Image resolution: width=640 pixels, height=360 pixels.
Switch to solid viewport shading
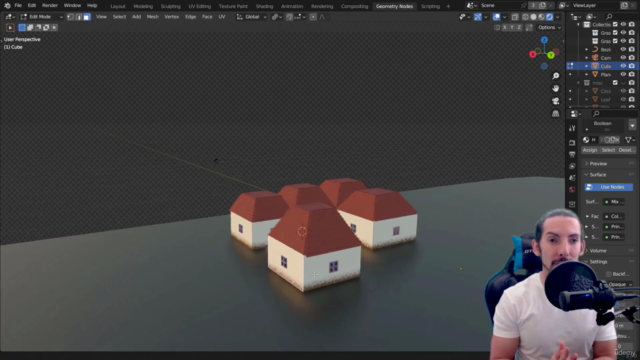(533, 17)
